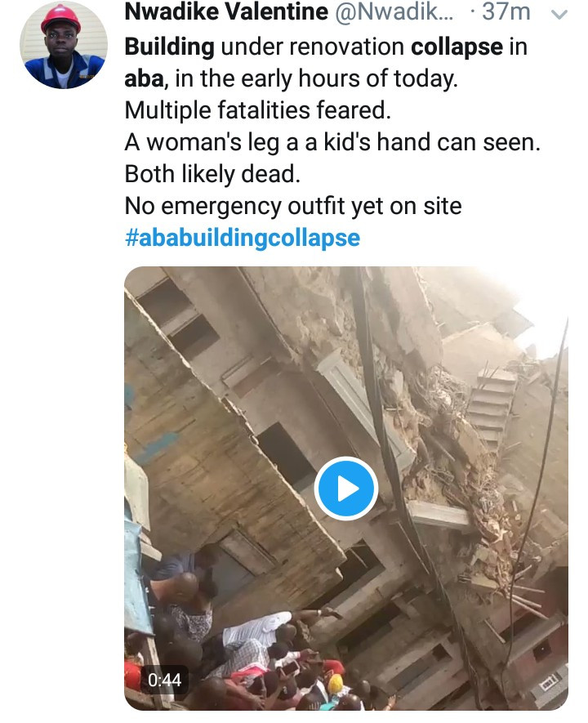The image size is (588, 723).
Task: Click the crowd of people in video
Action: click(269, 662)
